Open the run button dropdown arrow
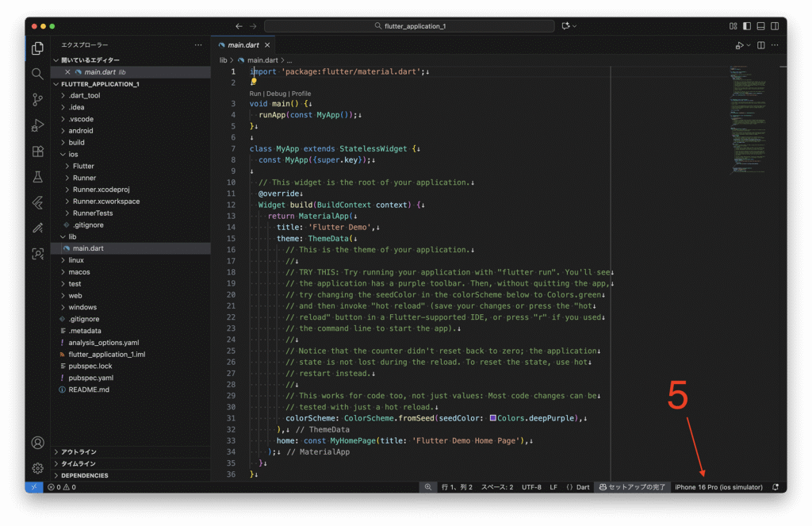812x526 pixels. pos(747,46)
